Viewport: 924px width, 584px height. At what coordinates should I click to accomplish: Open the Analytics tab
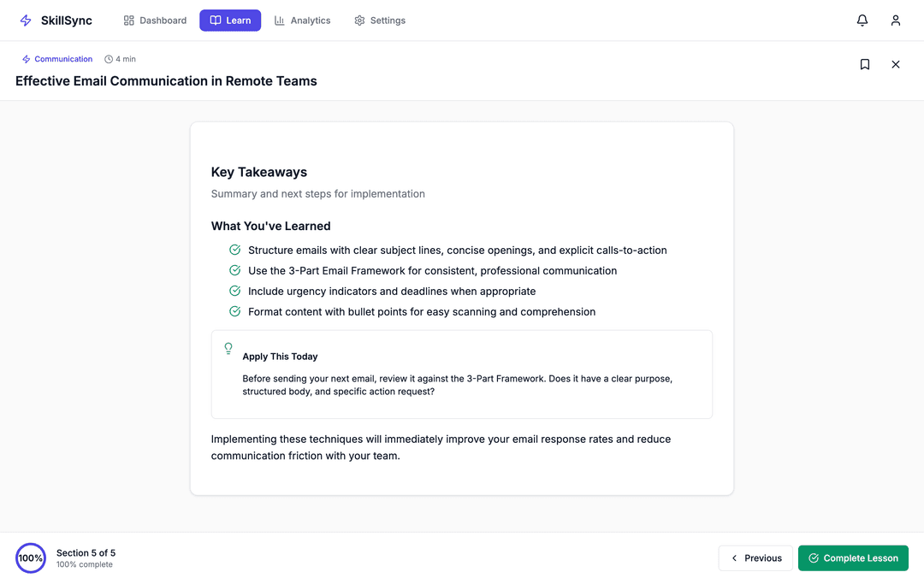tap(302, 21)
